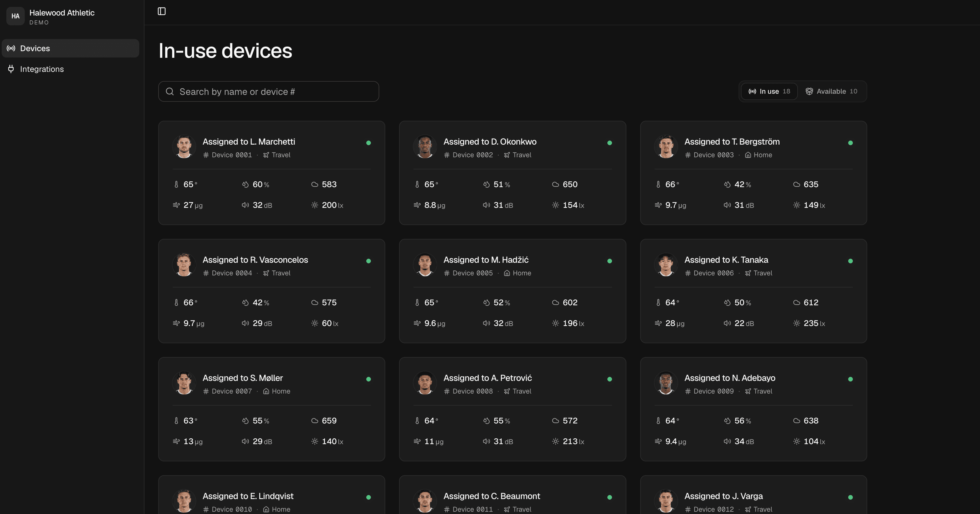
Task: Click the Assigned to N. Adebayo title
Action: coord(730,378)
